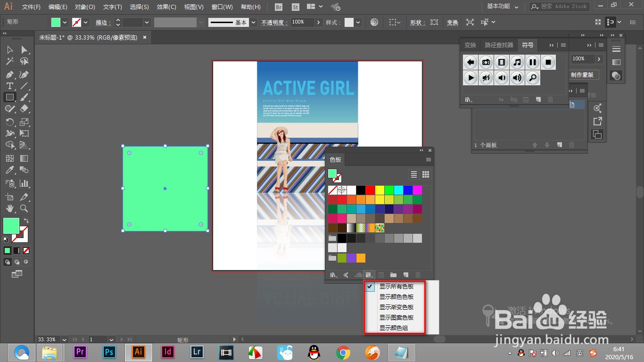Set fill mode to Gradient
Screen dimensions: 644x362
coord(17,250)
